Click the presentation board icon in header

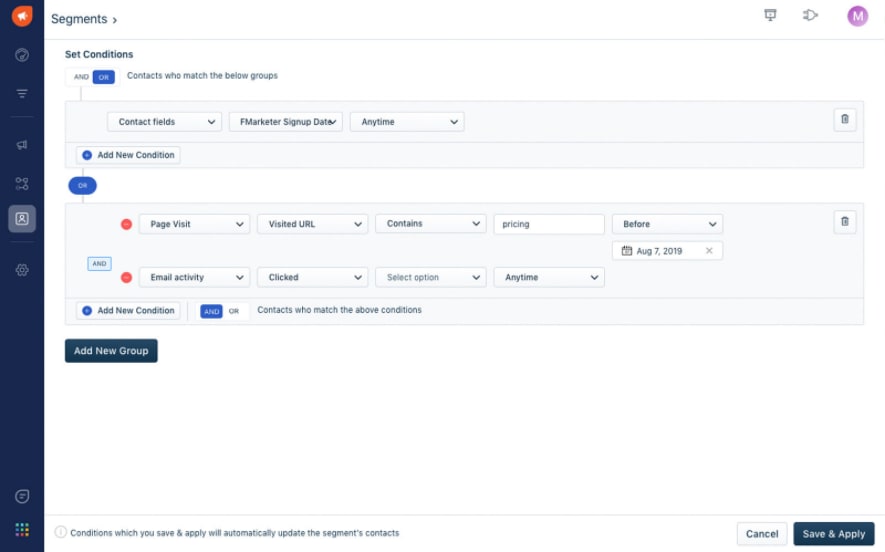(x=770, y=15)
